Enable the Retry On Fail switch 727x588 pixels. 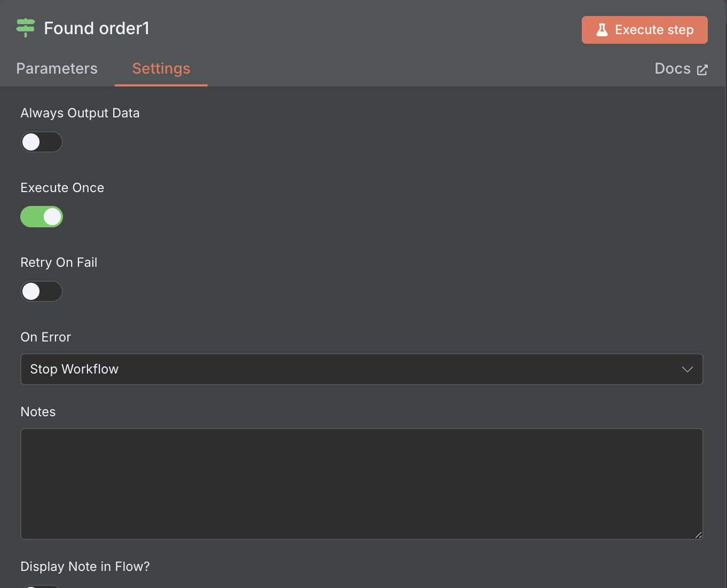coord(42,291)
